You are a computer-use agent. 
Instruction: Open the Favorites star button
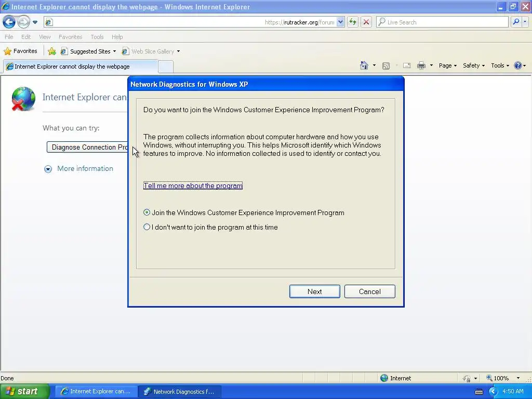20,51
